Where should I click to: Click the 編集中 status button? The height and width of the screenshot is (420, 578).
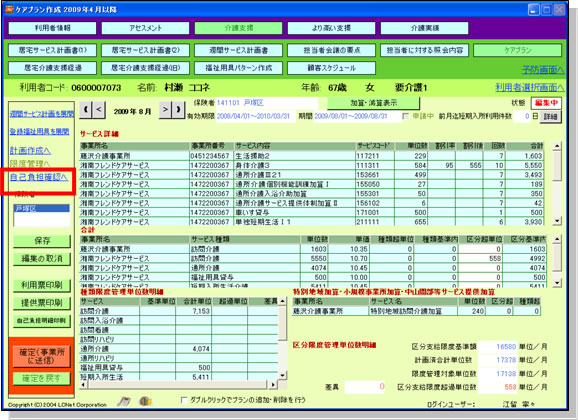pyautogui.click(x=546, y=103)
